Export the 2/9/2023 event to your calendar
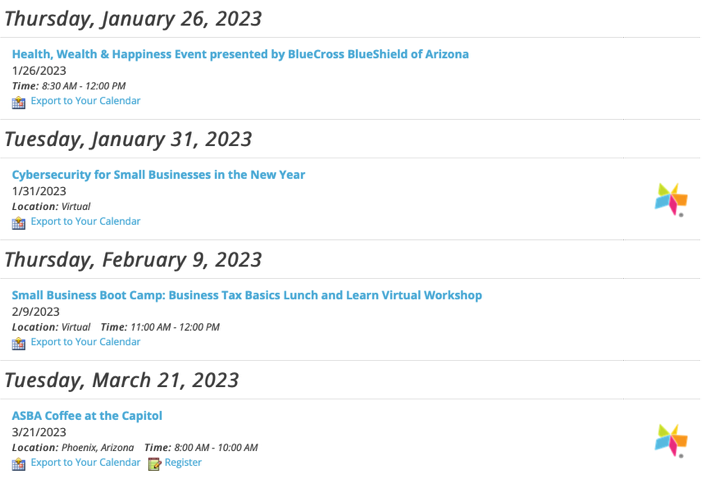 pyautogui.click(x=86, y=342)
